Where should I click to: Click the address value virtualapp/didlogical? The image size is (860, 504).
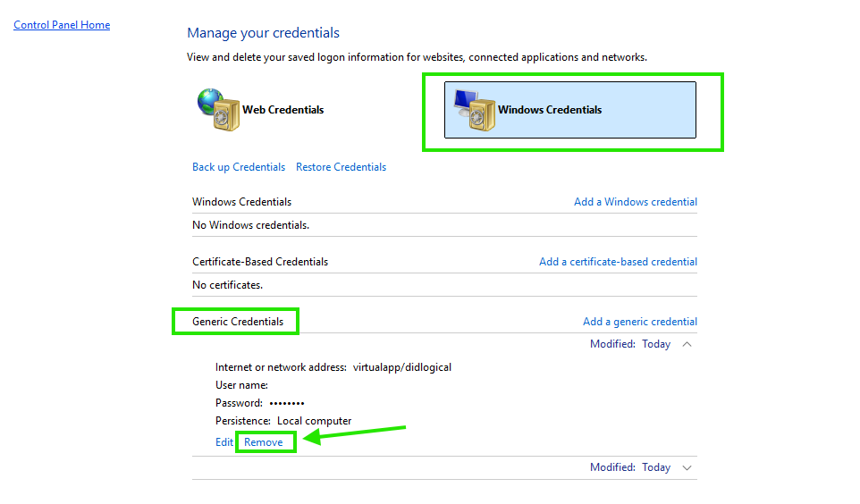pos(402,367)
